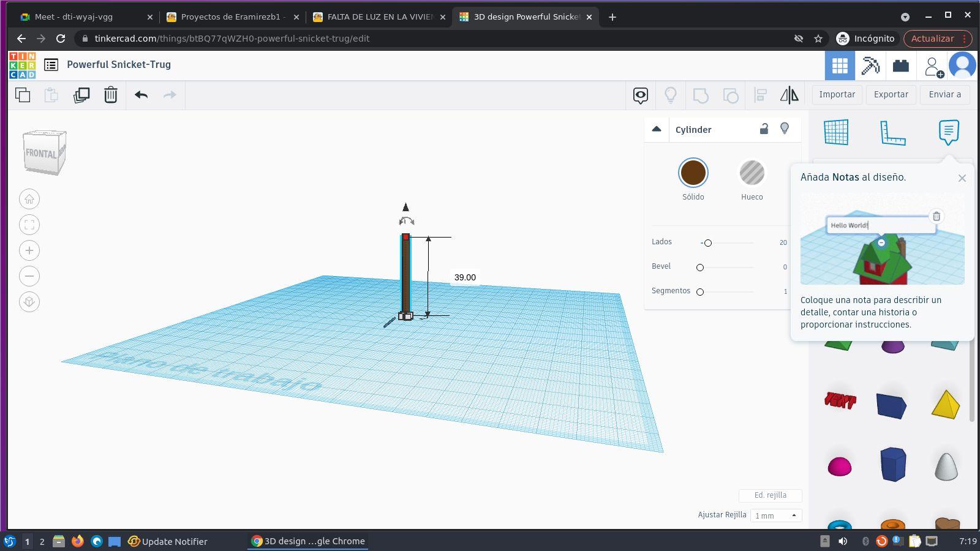Select the Sólido brown color swatch
This screenshot has width=980, height=551.
(x=693, y=173)
